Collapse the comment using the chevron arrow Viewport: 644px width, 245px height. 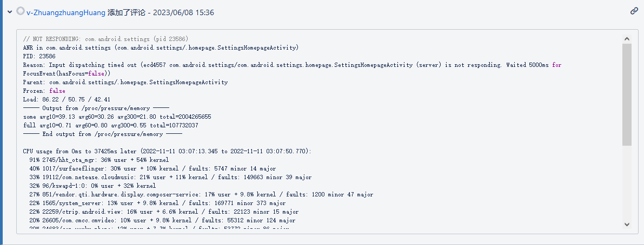[x=9, y=12]
